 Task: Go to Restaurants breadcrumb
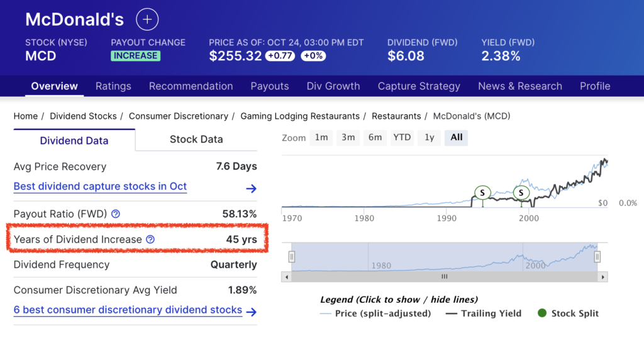(x=396, y=116)
